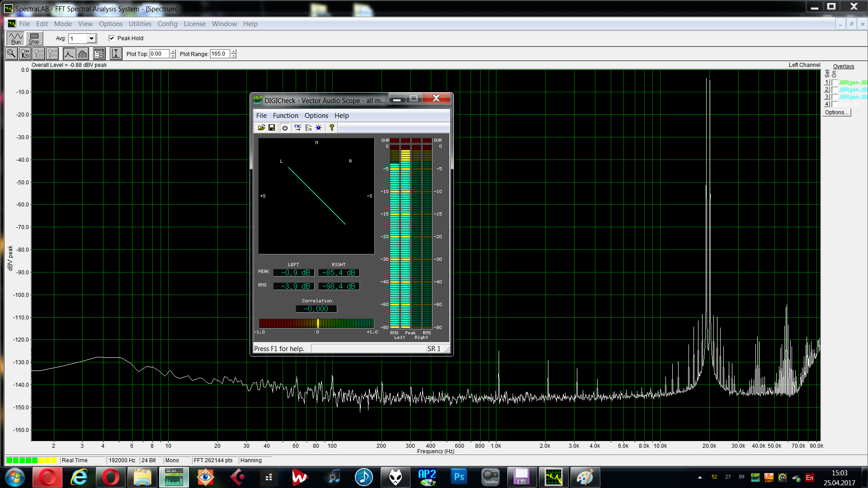Click the Plot Top input field
This screenshot has height=488, width=868.
tap(159, 54)
